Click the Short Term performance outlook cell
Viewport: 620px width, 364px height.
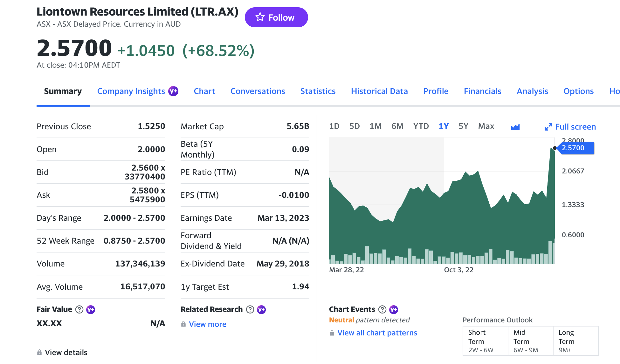[x=486, y=341]
